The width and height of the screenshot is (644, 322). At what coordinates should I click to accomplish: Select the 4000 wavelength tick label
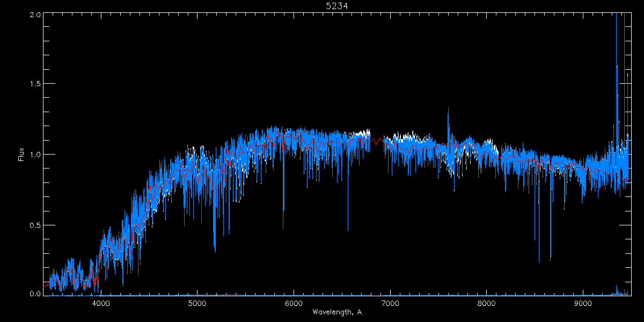coord(101,303)
